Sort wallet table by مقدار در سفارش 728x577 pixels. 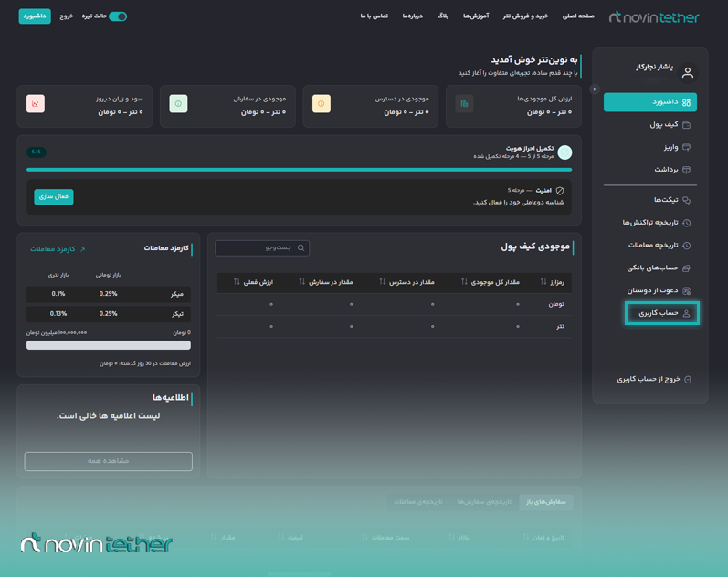point(326,282)
